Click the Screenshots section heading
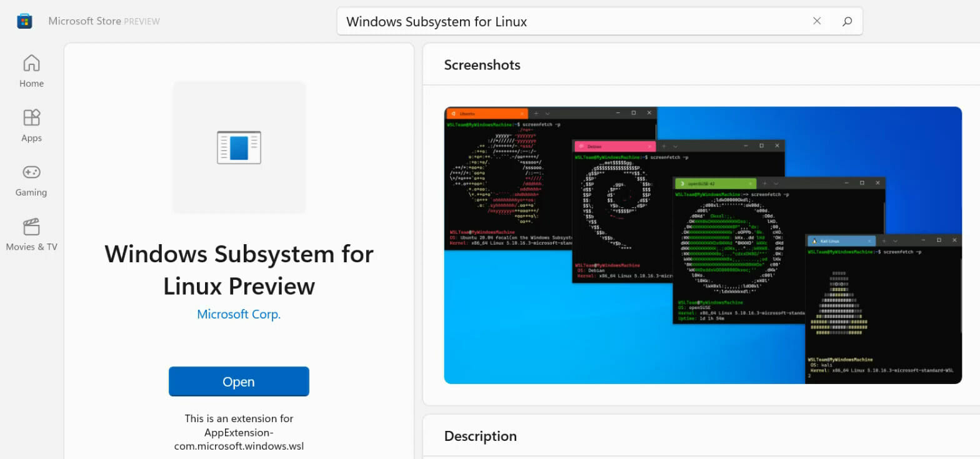The image size is (980, 459). [x=482, y=65]
